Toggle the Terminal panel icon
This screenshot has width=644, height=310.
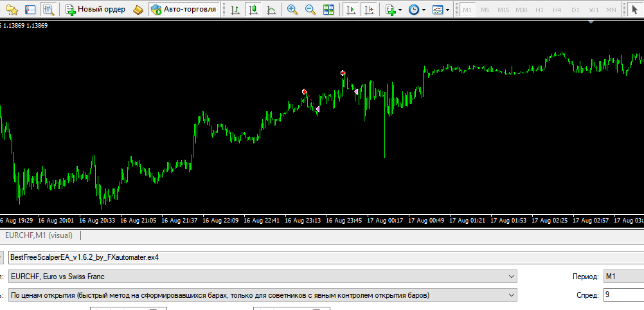[x=30, y=10]
